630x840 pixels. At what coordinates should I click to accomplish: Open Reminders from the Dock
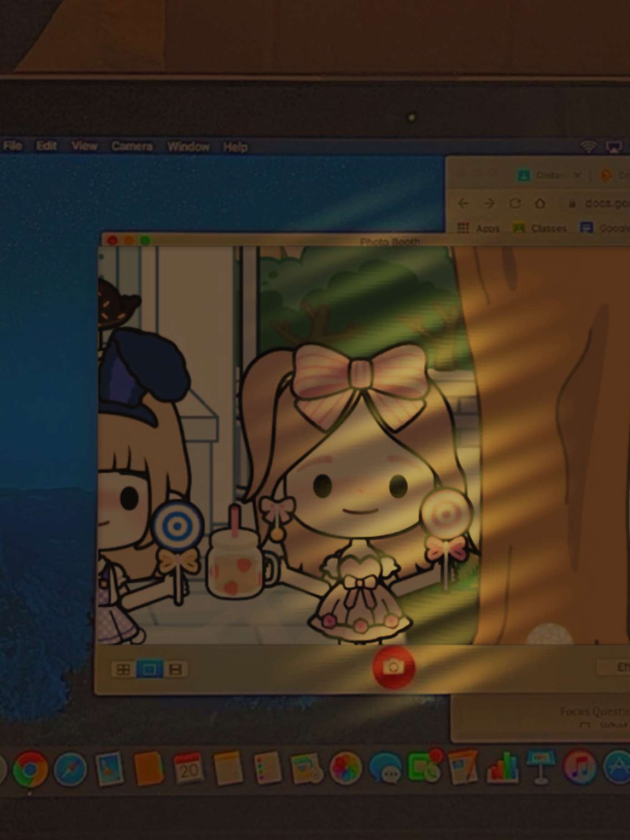[x=267, y=768]
